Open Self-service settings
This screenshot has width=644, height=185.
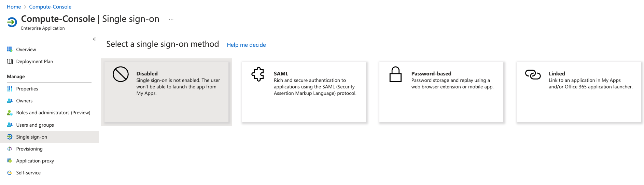point(50,173)
